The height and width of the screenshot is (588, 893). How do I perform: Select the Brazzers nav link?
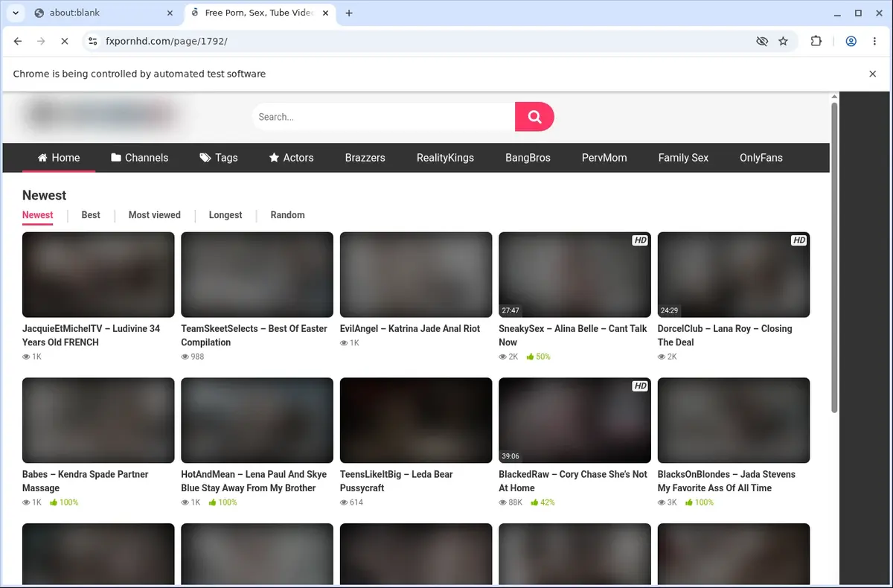(365, 158)
